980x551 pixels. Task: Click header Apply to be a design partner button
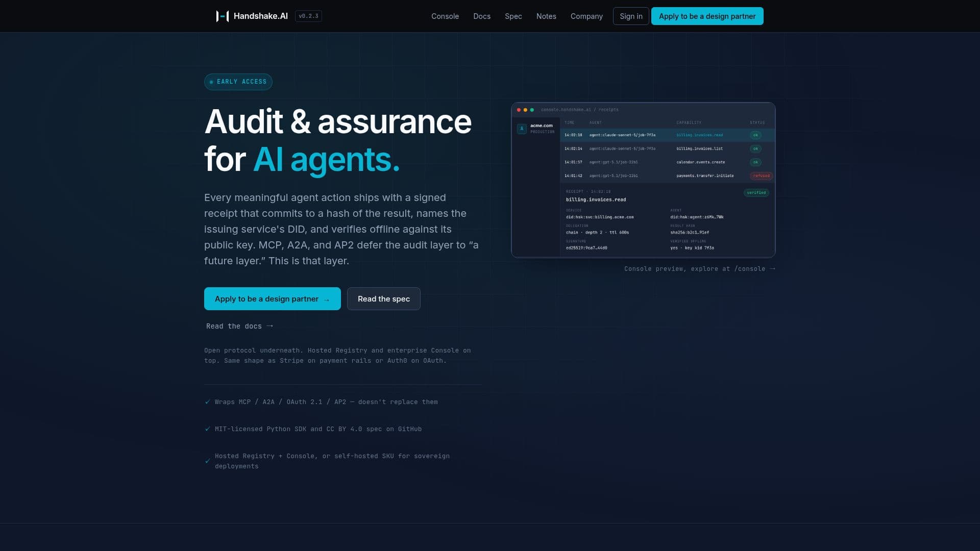point(707,16)
